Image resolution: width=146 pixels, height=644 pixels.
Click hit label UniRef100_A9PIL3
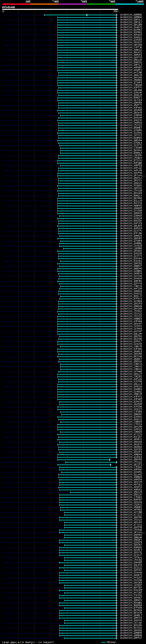[131, 65]
